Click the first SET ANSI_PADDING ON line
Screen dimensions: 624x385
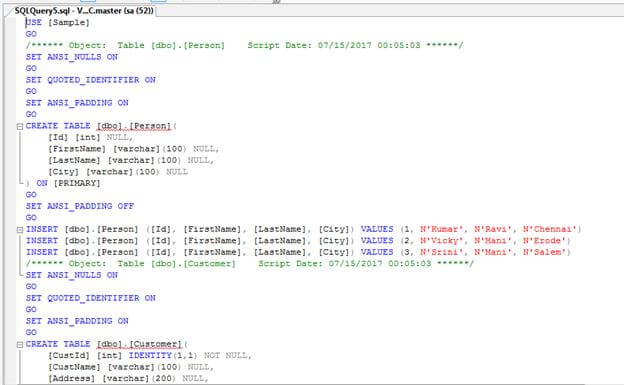(77, 103)
